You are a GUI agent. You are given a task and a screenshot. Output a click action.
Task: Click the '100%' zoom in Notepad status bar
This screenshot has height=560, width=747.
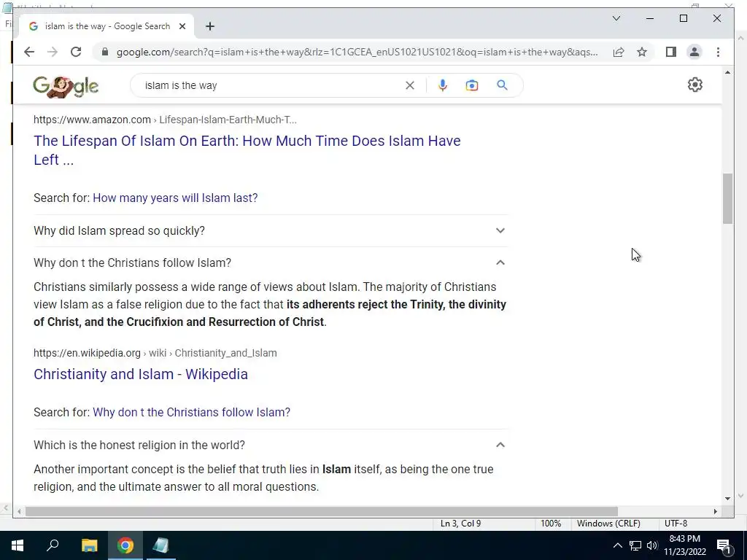coord(551,524)
